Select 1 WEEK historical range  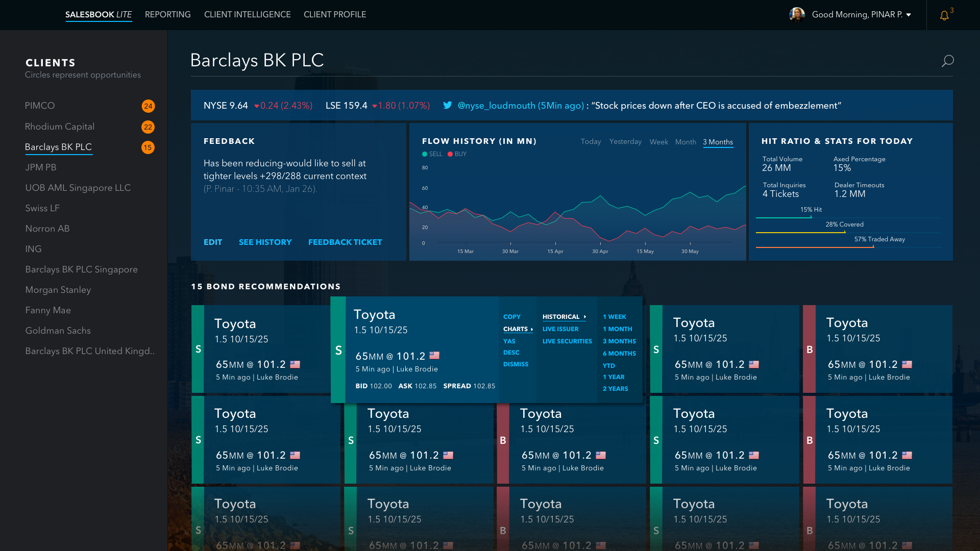tap(615, 317)
